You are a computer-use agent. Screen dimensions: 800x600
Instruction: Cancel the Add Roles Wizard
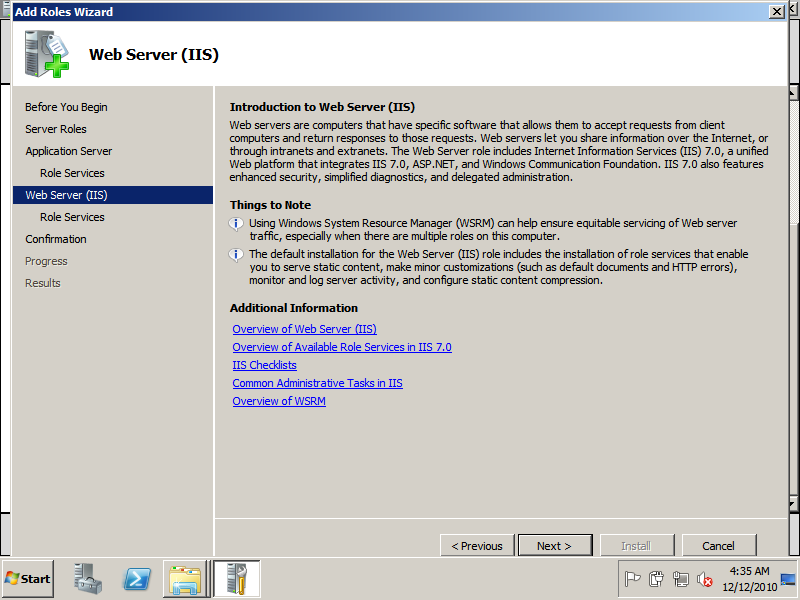click(x=719, y=546)
